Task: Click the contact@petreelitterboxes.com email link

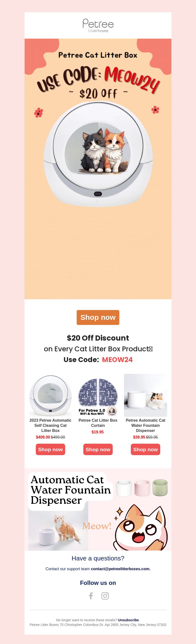Action: click(x=121, y=569)
